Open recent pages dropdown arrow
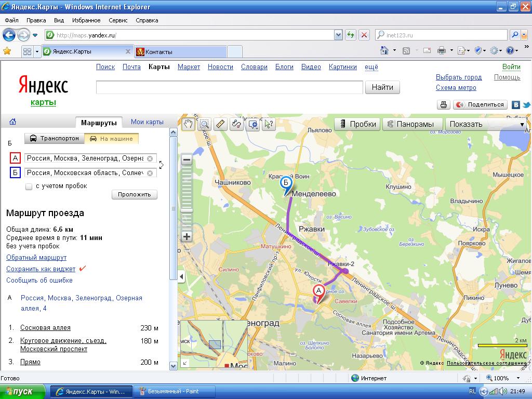The image size is (532, 399). point(35,35)
